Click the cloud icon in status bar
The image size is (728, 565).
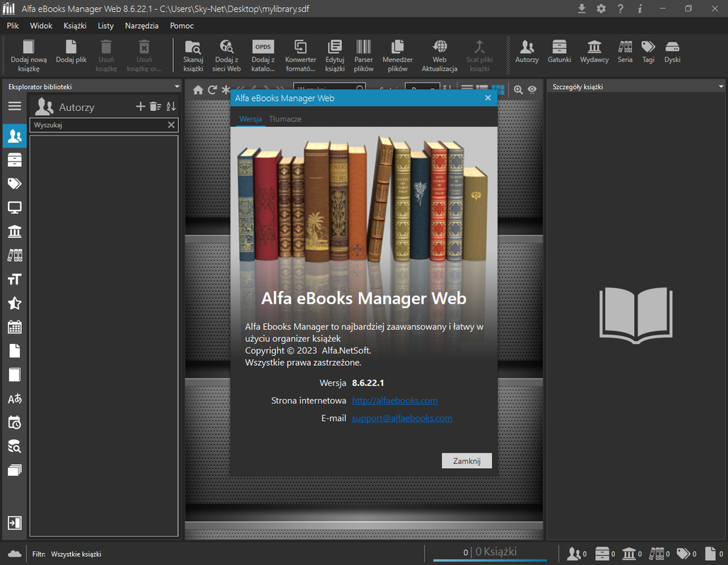pyautogui.click(x=14, y=554)
